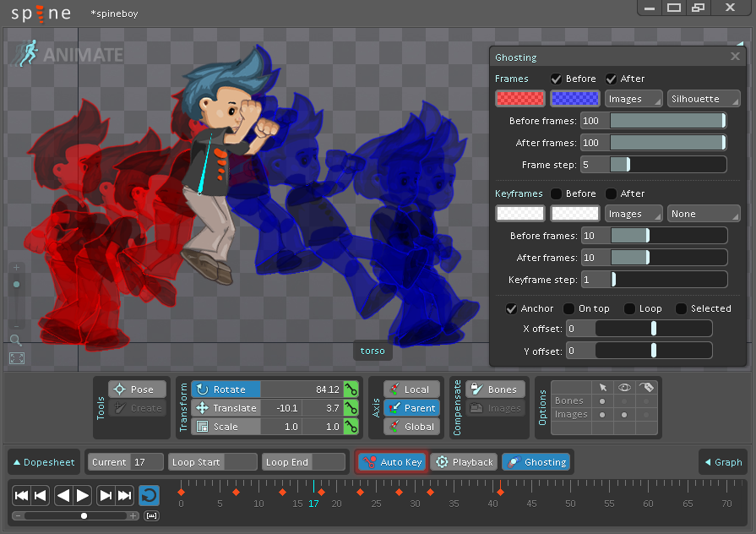The height and width of the screenshot is (534, 756).
Task: Close the Ghosting panel
Action: pos(735,57)
